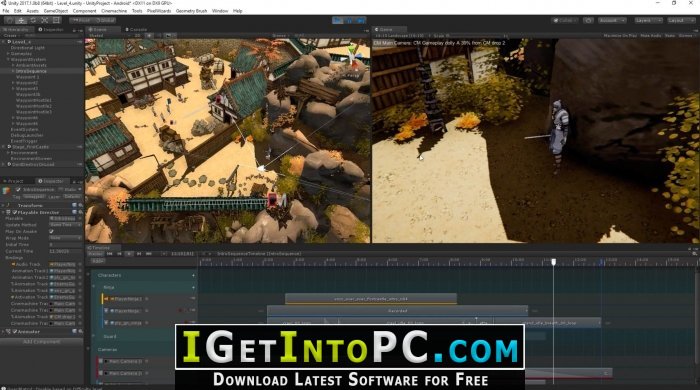Expand the Level_4 scene in Hierarchy

click(x=4, y=42)
